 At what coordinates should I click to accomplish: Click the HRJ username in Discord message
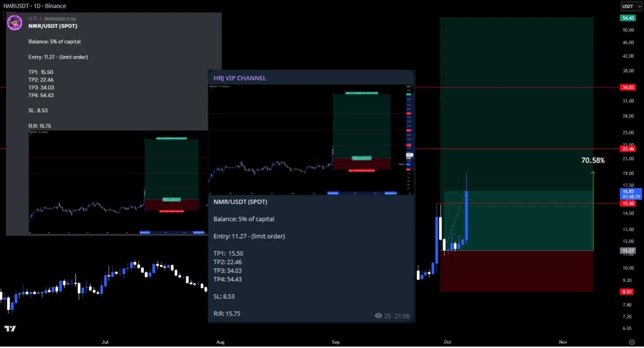coord(35,18)
